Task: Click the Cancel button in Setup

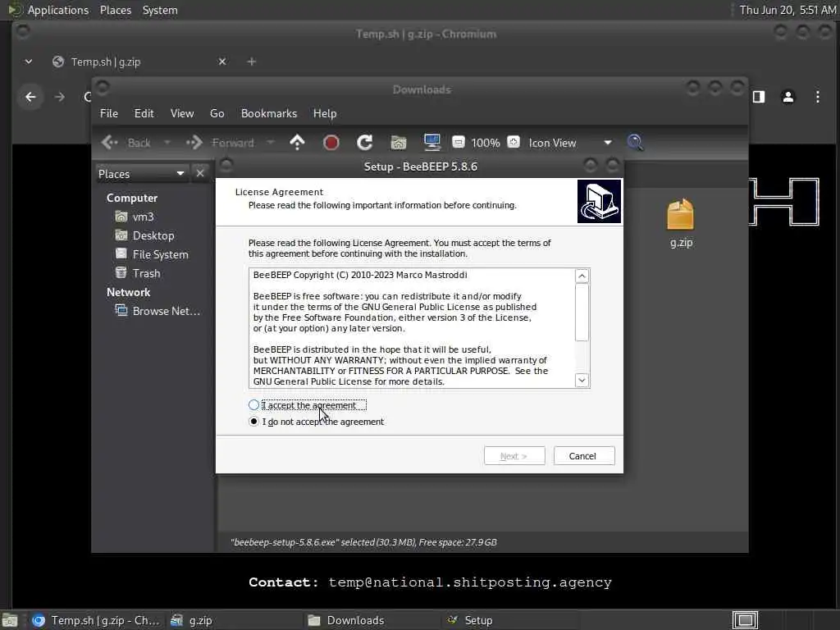Action: (x=583, y=456)
